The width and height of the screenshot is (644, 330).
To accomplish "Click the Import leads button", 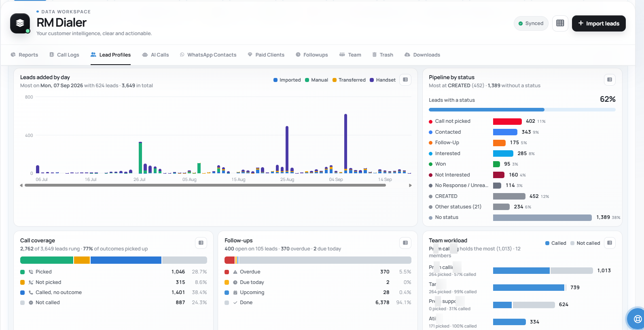I will tap(599, 23).
